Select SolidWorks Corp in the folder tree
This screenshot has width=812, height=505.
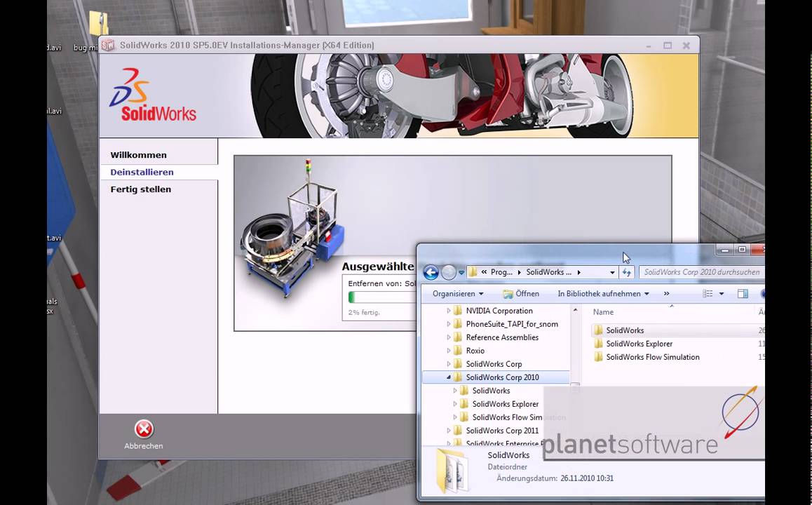(x=494, y=364)
